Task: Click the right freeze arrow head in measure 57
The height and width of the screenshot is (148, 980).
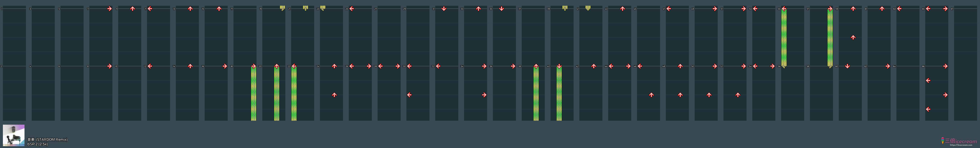Action: click(x=830, y=9)
